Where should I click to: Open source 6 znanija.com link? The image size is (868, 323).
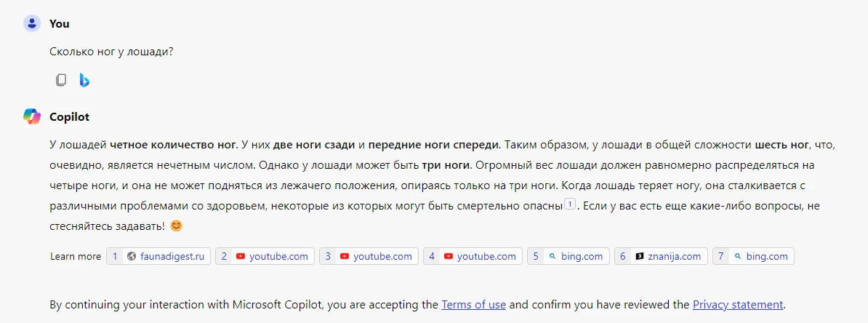point(661,256)
